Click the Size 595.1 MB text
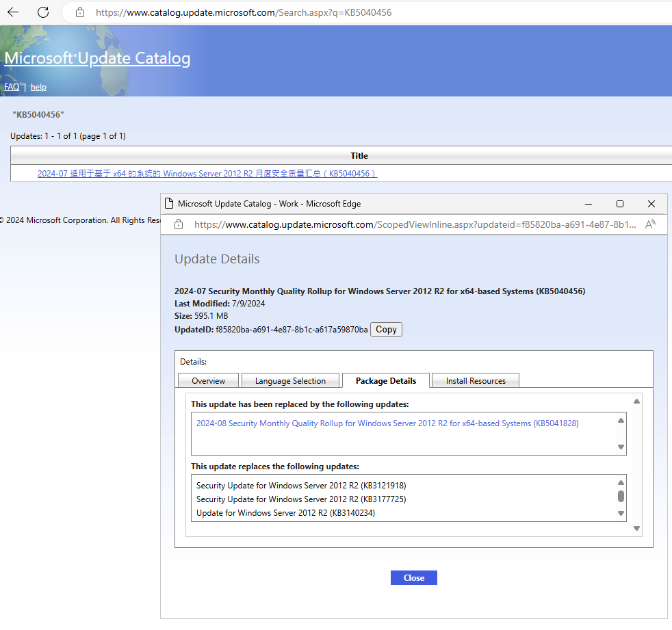The height and width of the screenshot is (630, 672). pos(201,315)
